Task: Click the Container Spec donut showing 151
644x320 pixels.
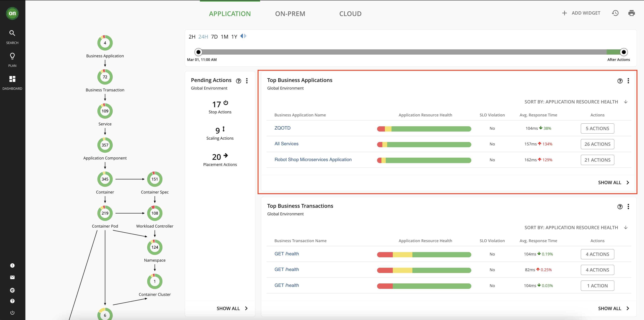Action: (155, 179)
